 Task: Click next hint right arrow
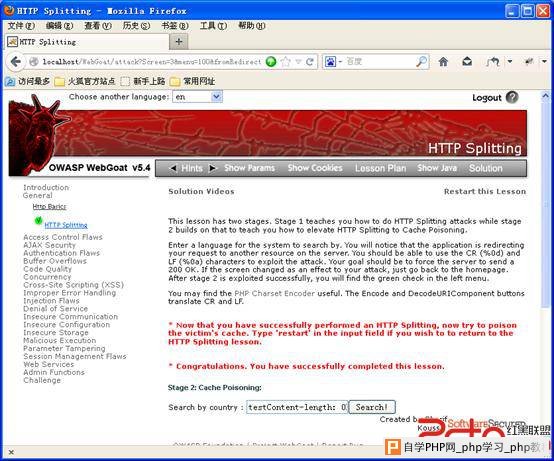(x=212, y=168)
